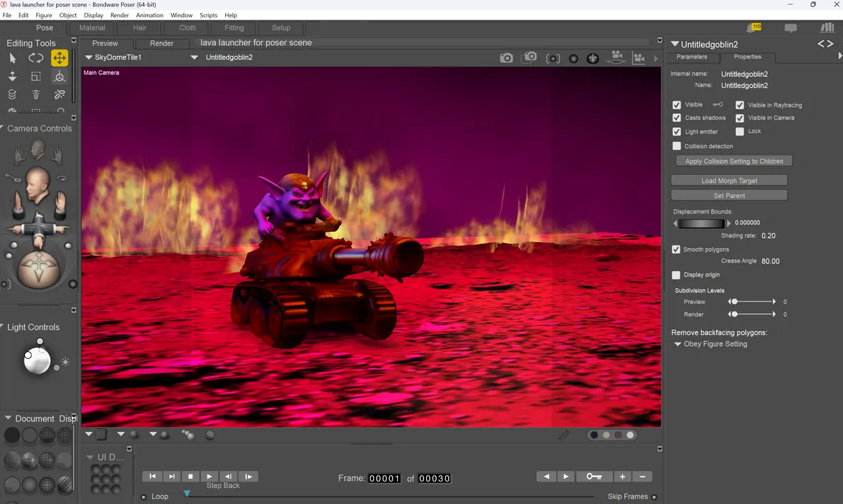Uncheck the Casts shadows checkbox
This screenshot has width=843, height=504.
676,118
